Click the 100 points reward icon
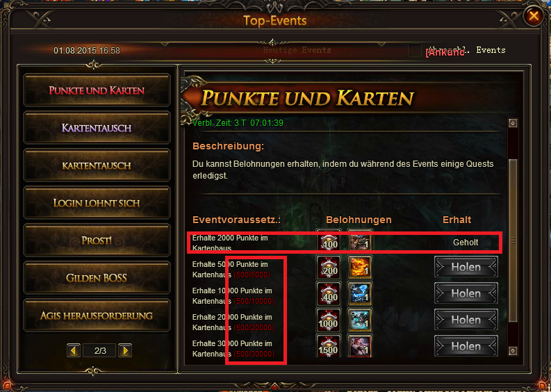This screenshot has height=392, width=551. pyautogui.click(x=329, y=242)
